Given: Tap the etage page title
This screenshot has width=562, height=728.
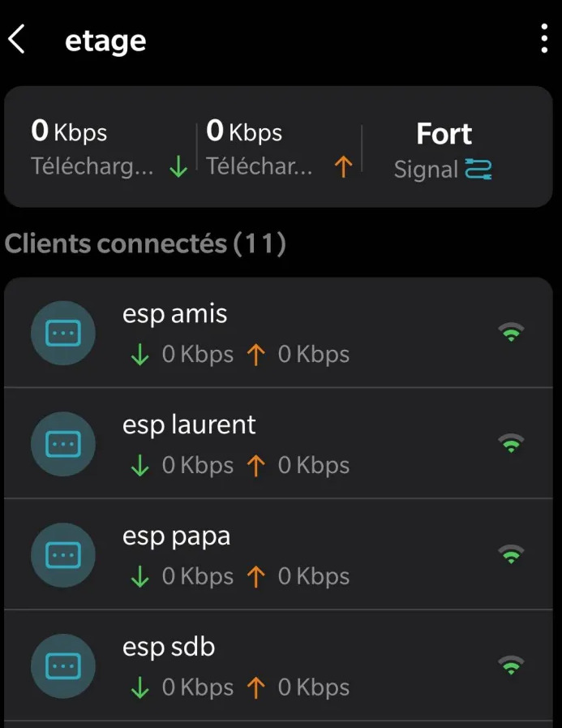Looking at the screenshot, I should pyautogui.click(x=105, y=41).
